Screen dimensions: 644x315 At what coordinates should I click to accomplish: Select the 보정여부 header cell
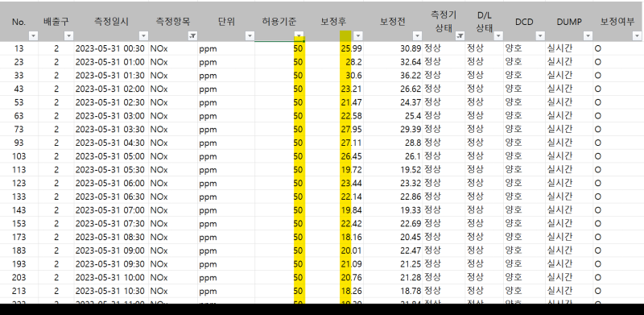pyautogui.click(x=617, y=22)
